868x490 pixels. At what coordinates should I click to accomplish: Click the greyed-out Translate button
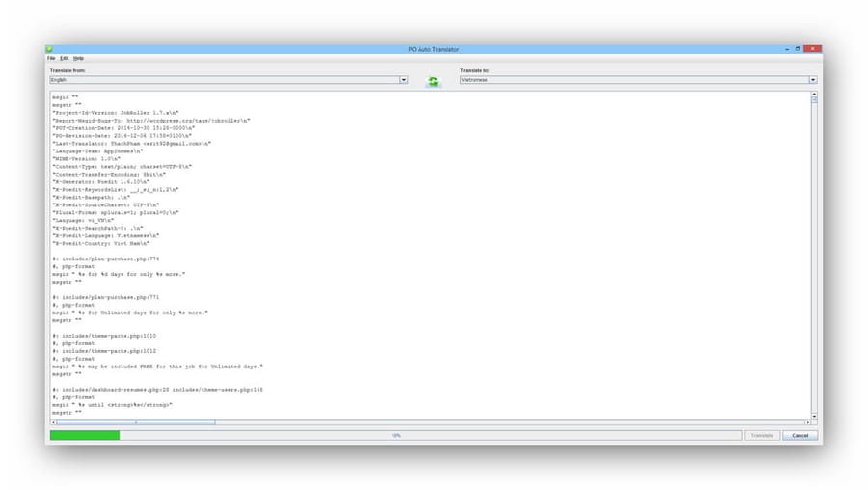point(762,436)
